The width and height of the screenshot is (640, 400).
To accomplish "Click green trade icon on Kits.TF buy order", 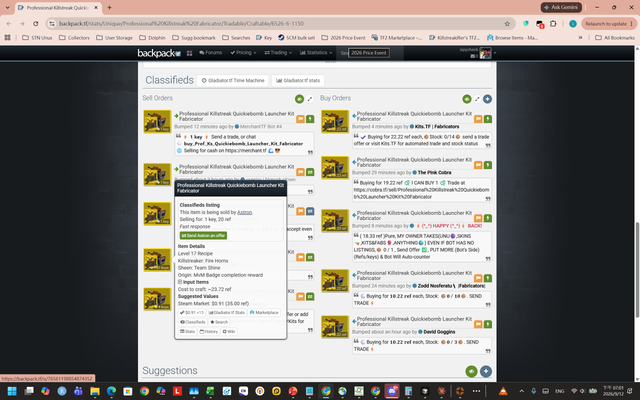I will tap(488, 119).
